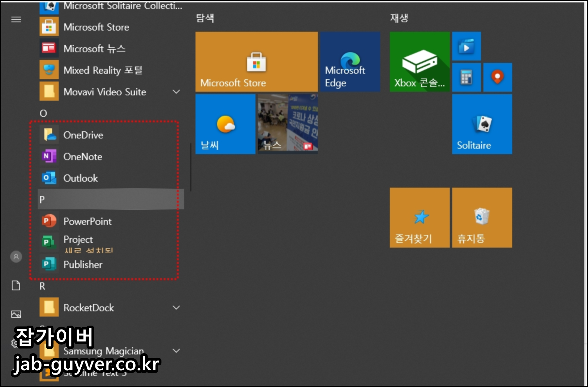The height and width of the screenshot is (387, 588).
Task: Open the Microsoft Edge tile
Action: [350, 61]
